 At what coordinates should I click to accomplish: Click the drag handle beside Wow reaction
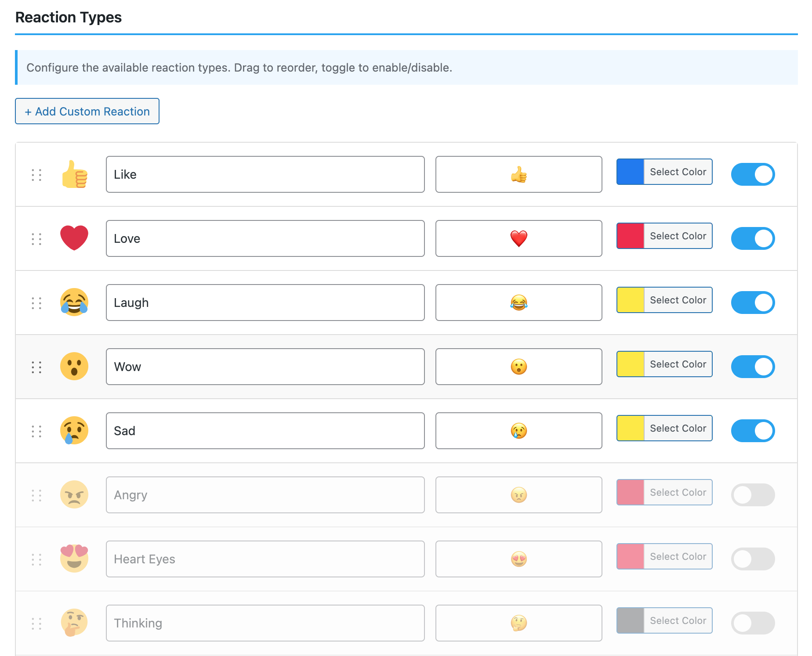click(x=36, y=367)
